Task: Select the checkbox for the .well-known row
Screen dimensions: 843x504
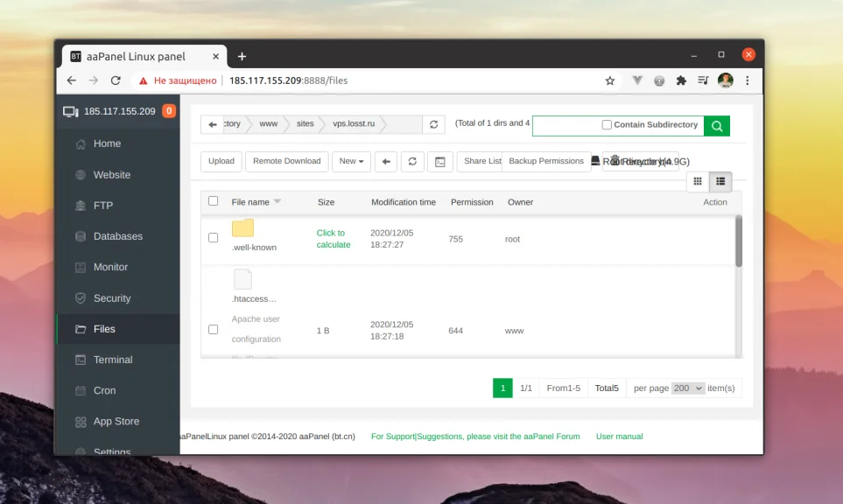Action: click(213, 238)
